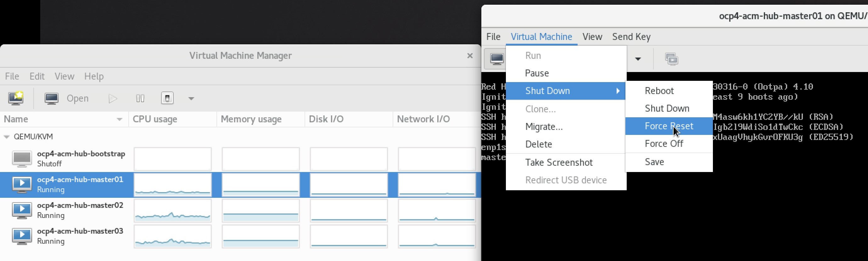Choose Force Reset from the submenu
Image resolution: width=868 pixels, height=261 pixels.
669,126
